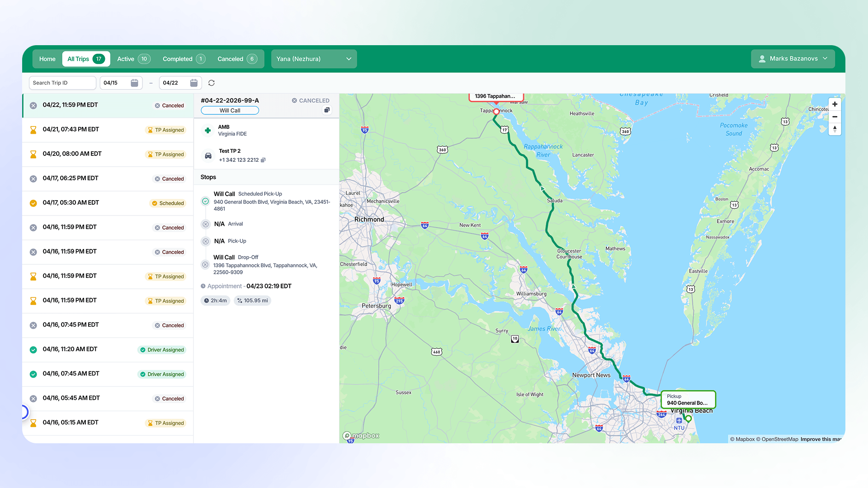The height and width of the screenshot is (488, 868).
Task: Select the All Trips tab
Action: click(86, 59)
